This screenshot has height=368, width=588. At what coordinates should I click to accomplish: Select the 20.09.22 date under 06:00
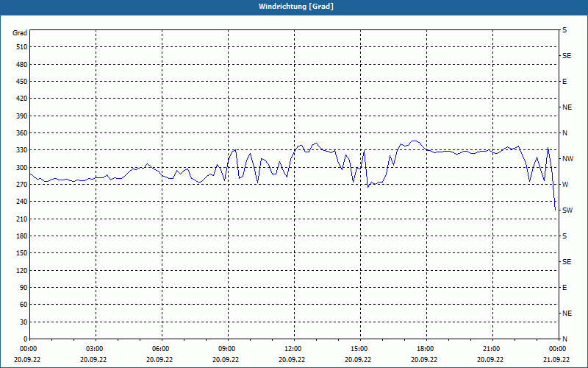click(x=159, y=360)
